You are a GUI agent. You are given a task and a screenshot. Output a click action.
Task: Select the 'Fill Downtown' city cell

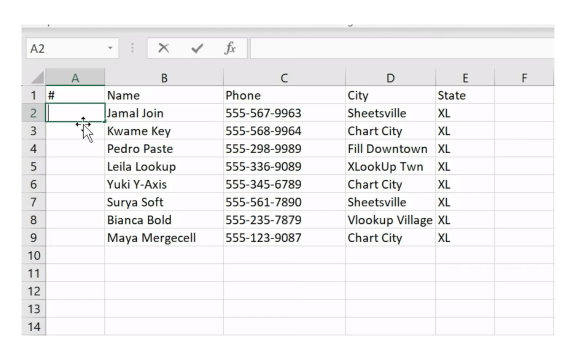point(390,148)
